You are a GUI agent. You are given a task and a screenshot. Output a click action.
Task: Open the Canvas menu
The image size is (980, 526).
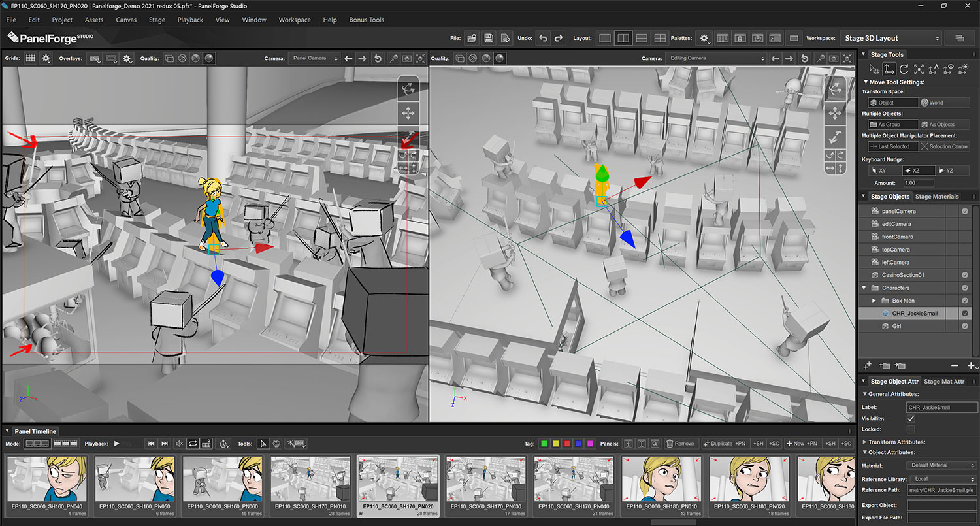click(126, 20)
